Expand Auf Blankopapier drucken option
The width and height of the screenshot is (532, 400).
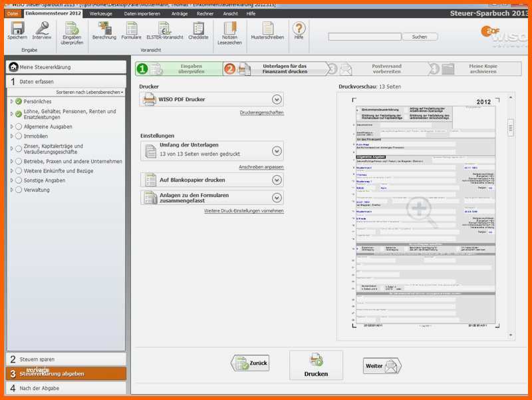click(x=277, y=180)
